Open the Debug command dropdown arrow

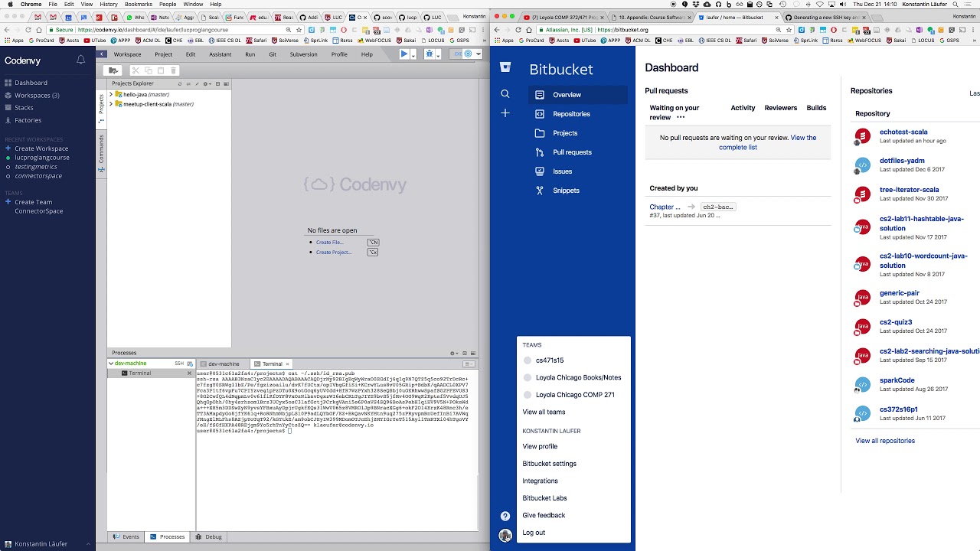click(439, 55)
